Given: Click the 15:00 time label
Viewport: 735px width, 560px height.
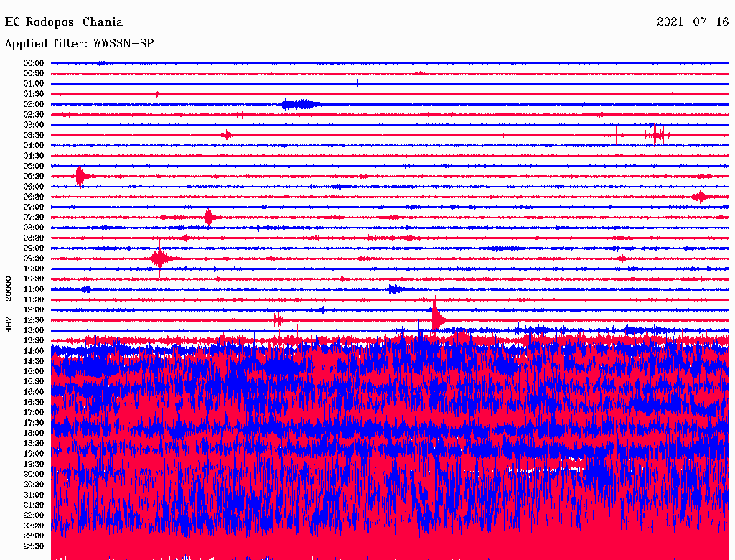Looking at the screenshot, I should click(x=34, y=371).
